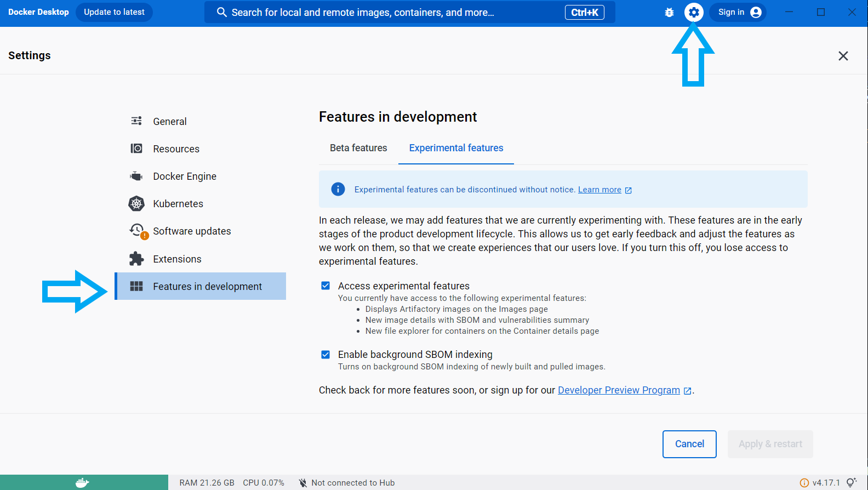Focus the search for images and containers field
Image resolution: width=868 pixels, height=490 pixels.
click(410, 12)
